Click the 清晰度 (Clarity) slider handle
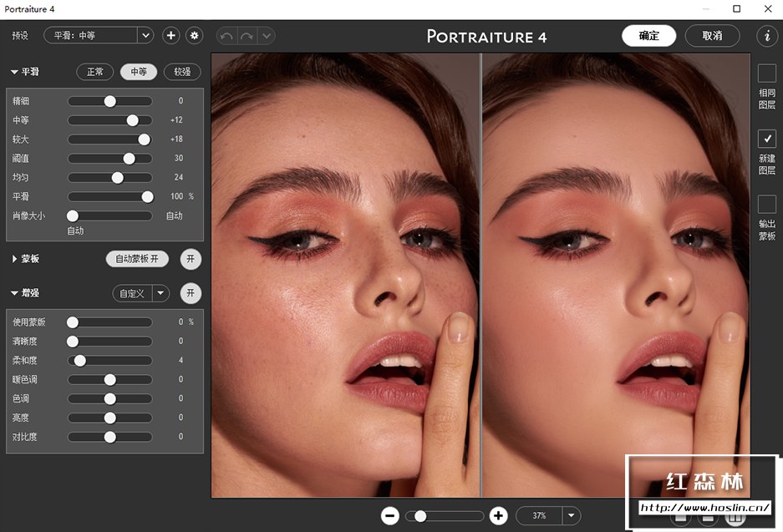 click(x=73, y=341)
